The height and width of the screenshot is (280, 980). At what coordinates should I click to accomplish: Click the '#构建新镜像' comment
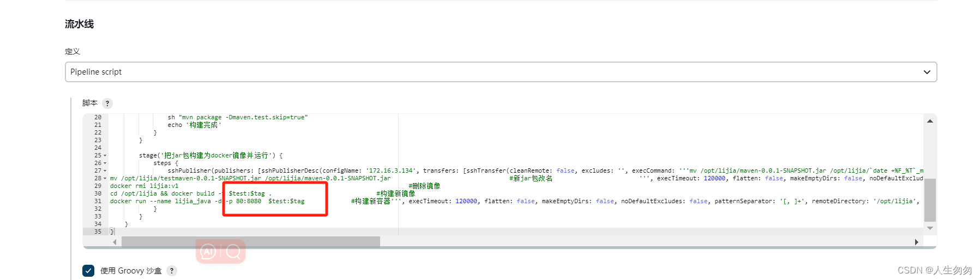pyautogui.click(x=395, y=194)
